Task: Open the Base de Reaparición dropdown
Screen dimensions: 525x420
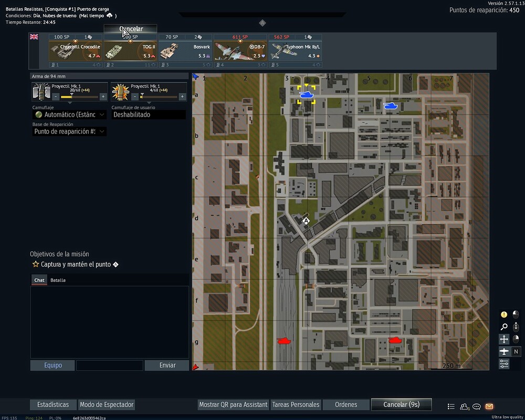Action: [x=69, y=132]
